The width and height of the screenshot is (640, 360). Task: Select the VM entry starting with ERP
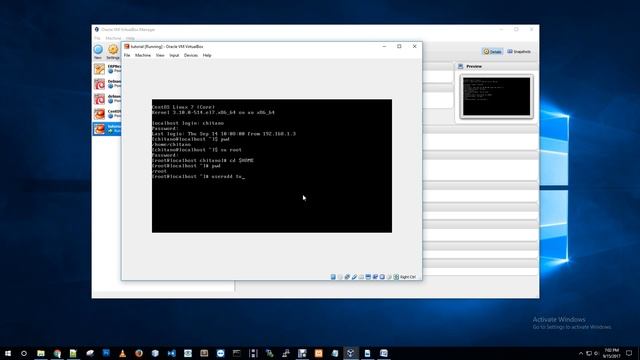coord(107,69)
